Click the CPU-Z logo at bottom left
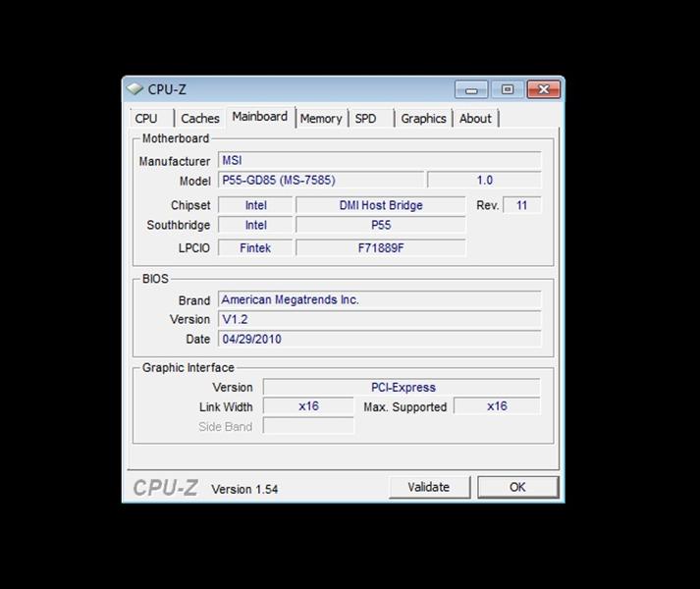Viewport: 700px width, 589px height. coord(166,487)
